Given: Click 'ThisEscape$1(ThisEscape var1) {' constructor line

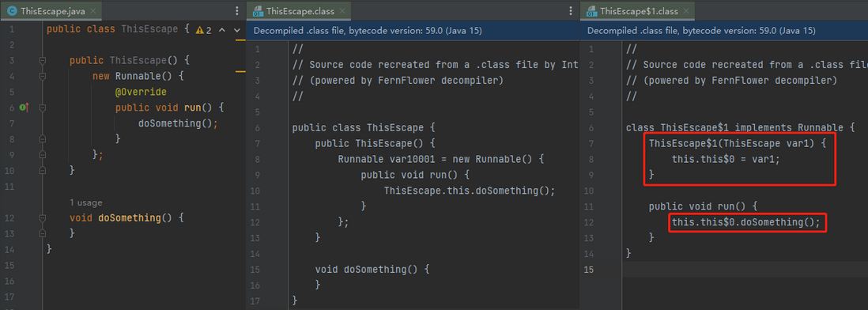Looking at the screenshot, I should (x=738, y=144).
